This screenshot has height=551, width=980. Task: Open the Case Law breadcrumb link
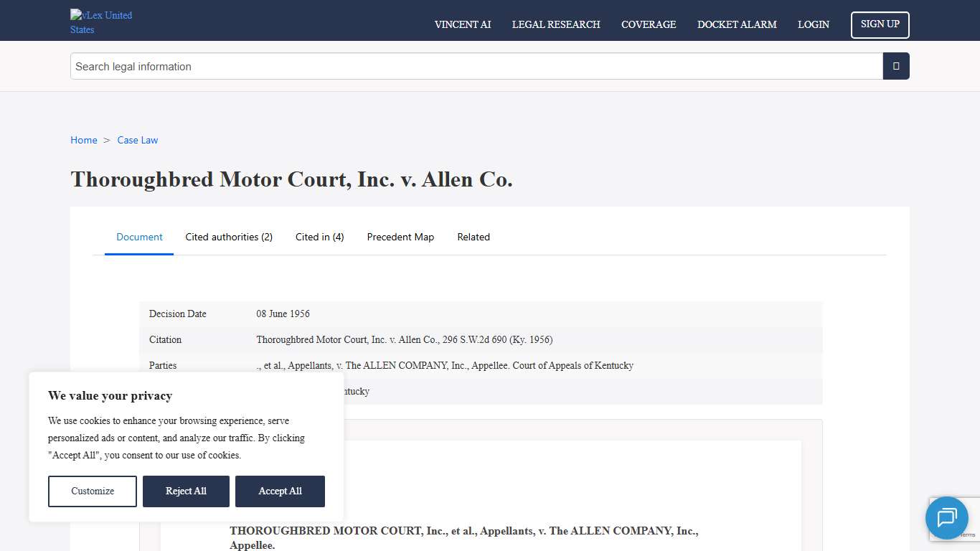point(137,140)
